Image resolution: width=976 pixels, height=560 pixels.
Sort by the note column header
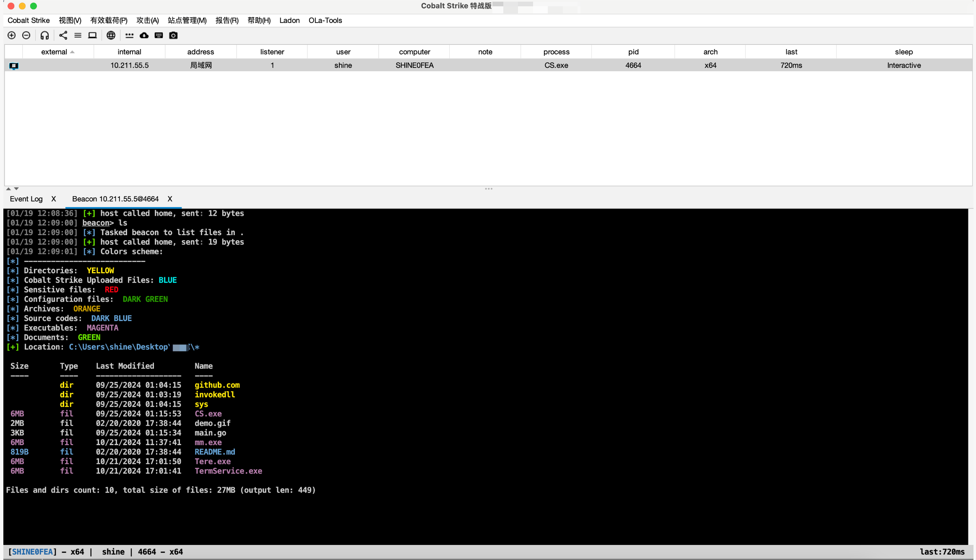coord(485,52)
